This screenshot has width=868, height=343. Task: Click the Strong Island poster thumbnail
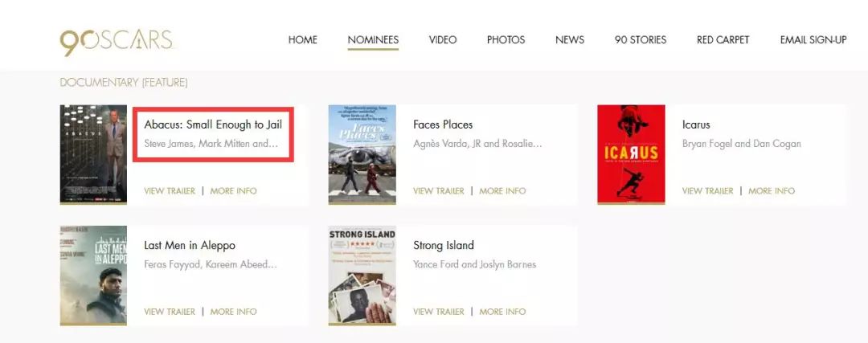(362, 275)
